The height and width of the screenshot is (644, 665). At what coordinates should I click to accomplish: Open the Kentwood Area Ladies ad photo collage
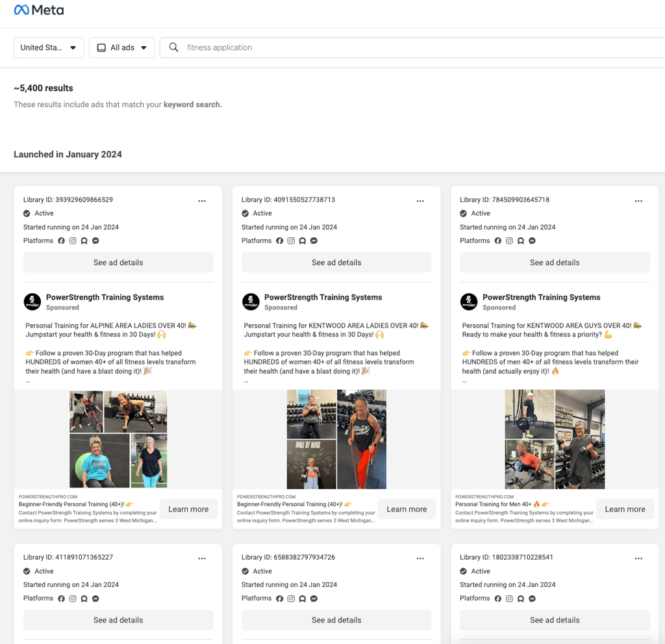pyautogui.click(x=337, y=439)
